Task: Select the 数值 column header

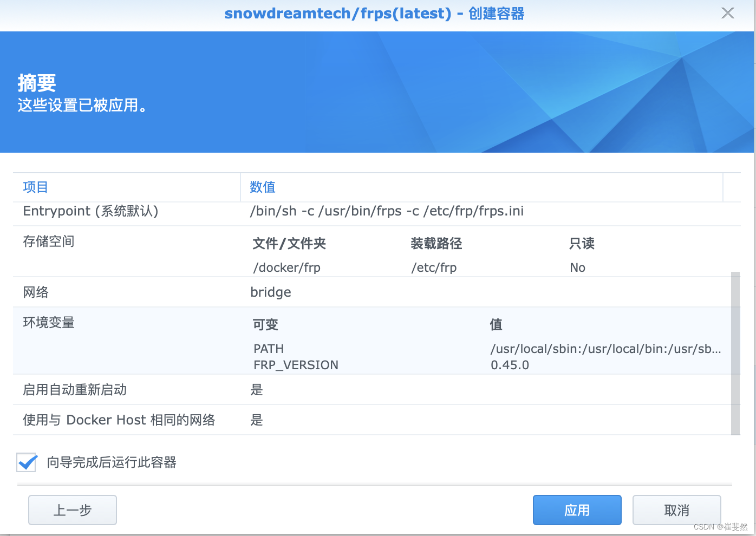Action: point(263,187)
